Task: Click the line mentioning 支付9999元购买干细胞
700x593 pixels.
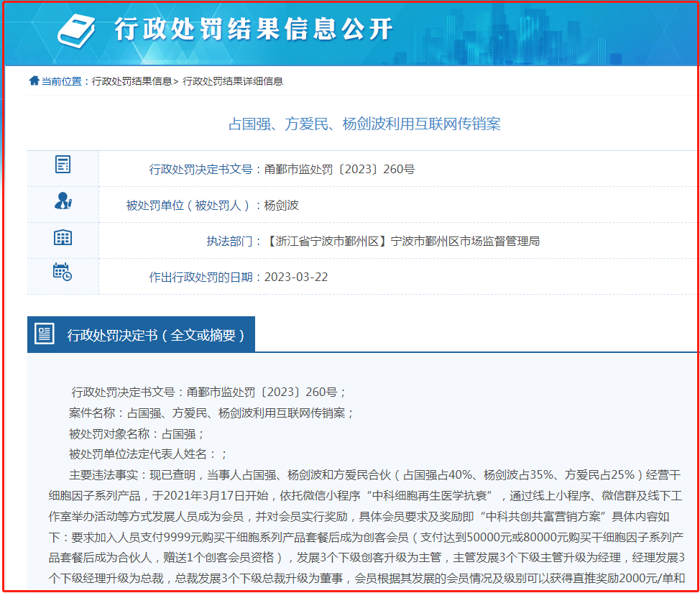Action: (x=366, y=537)
